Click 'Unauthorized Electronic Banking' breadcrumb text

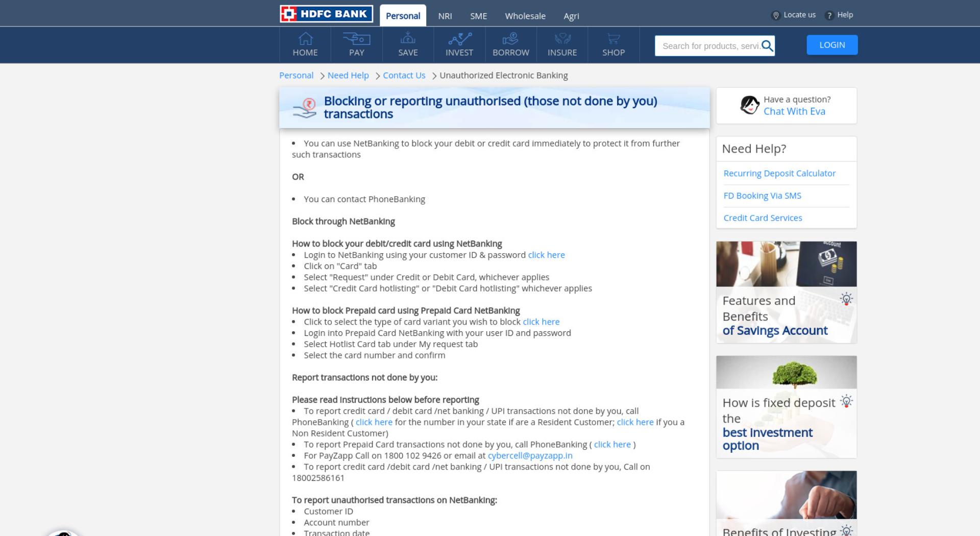click(503, 76)
